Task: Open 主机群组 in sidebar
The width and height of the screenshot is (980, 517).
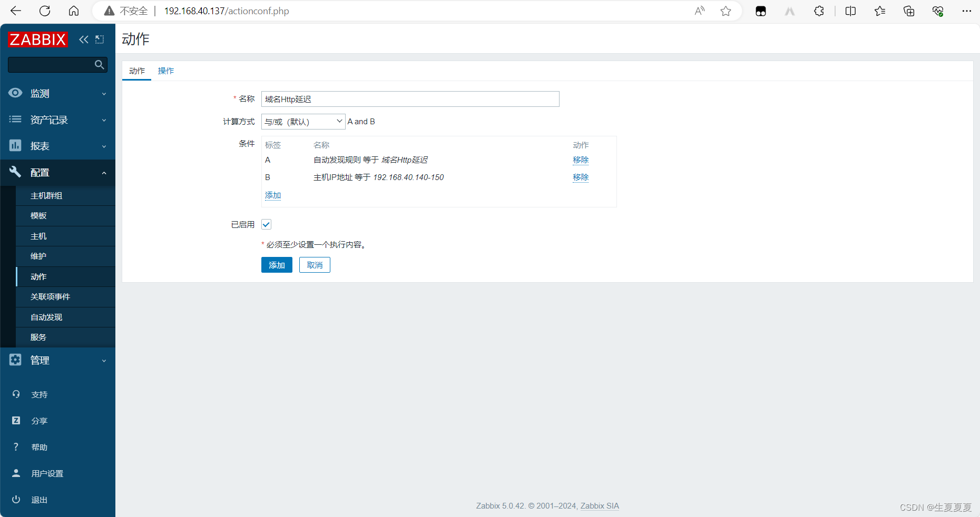Action: (x=65, y=195)
